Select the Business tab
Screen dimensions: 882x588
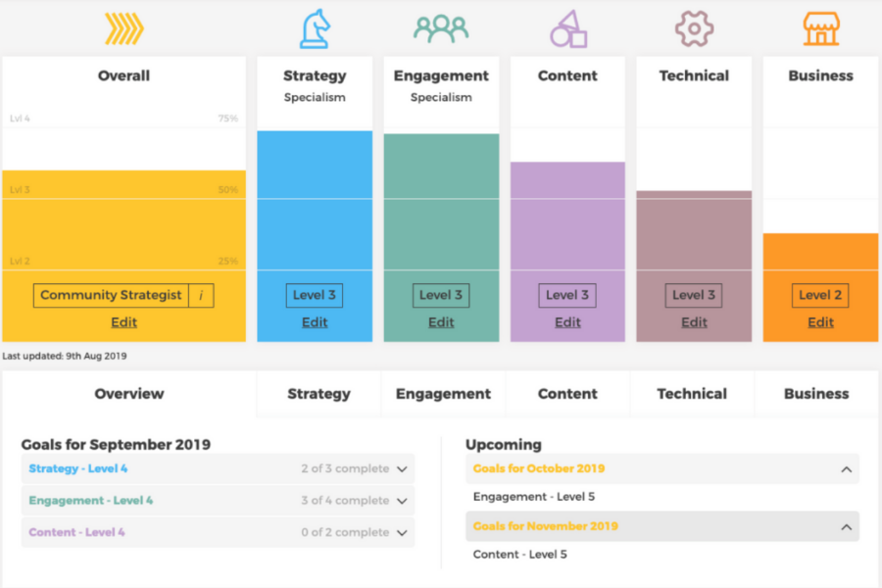[816, 394]
